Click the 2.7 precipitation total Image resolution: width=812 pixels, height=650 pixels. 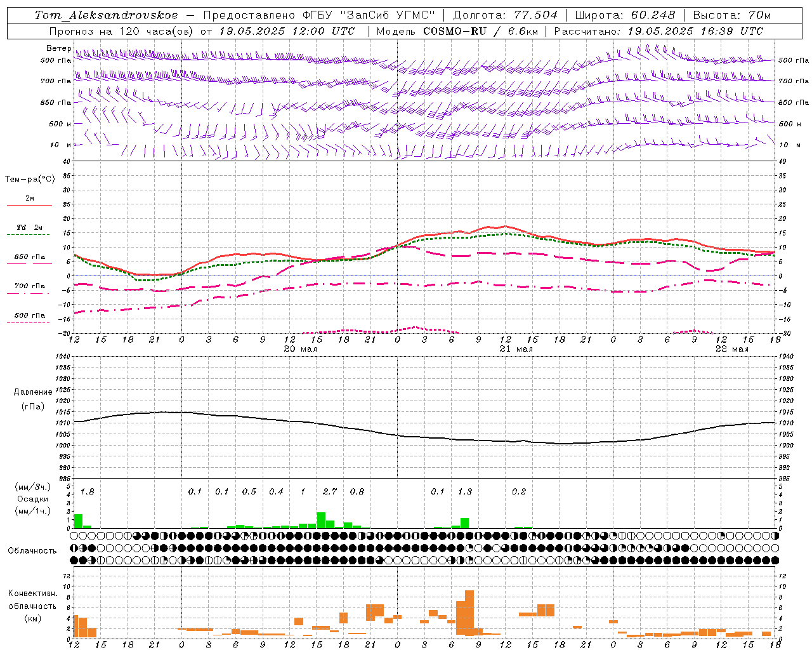[330, 492]
